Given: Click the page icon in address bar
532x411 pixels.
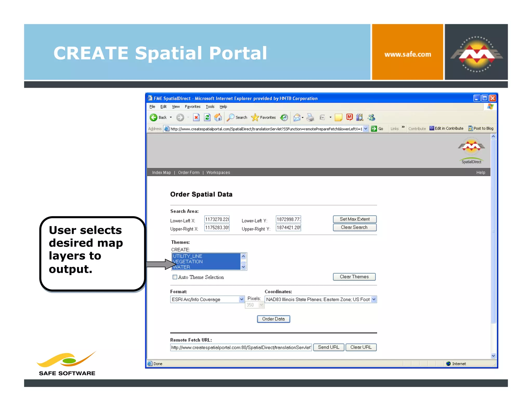Looking at the screenshot, I should click(x=167, y=129).
